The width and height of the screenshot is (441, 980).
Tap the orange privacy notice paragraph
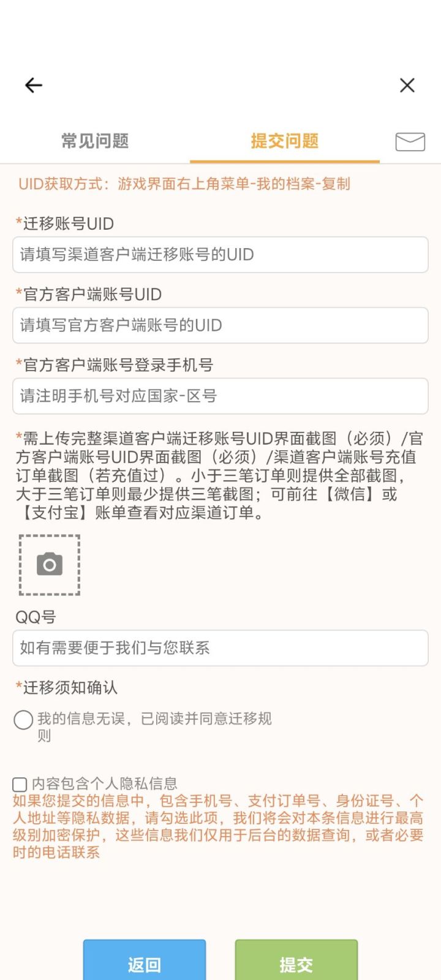click(x=218, y=826)
